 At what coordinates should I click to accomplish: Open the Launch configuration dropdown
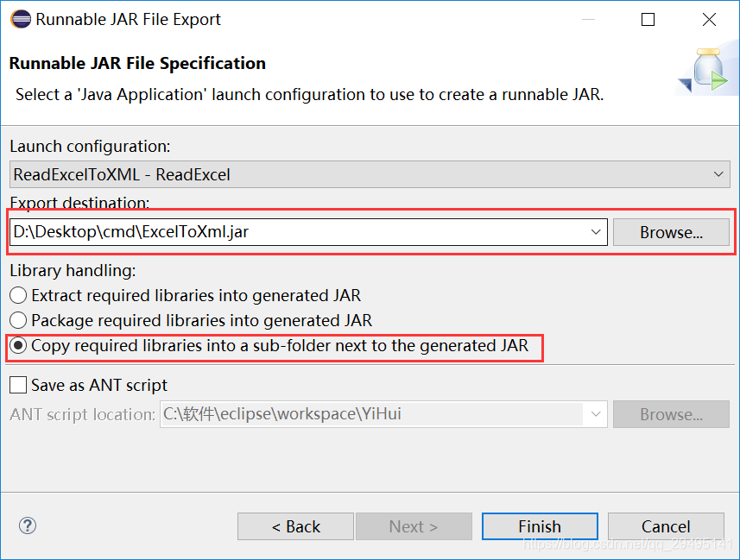click(x=370, y=174)
